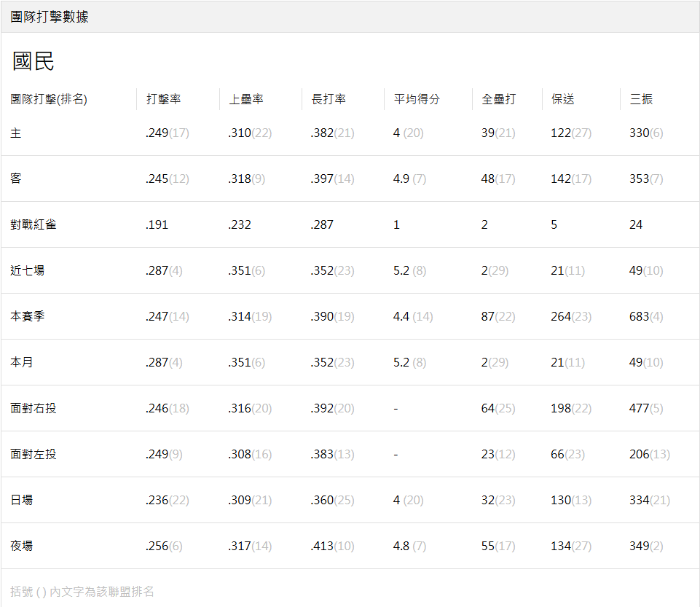Click home runs 39(21) in 主 row
The width and height of the screenshot is (700, 607).
tap(498, 133)
